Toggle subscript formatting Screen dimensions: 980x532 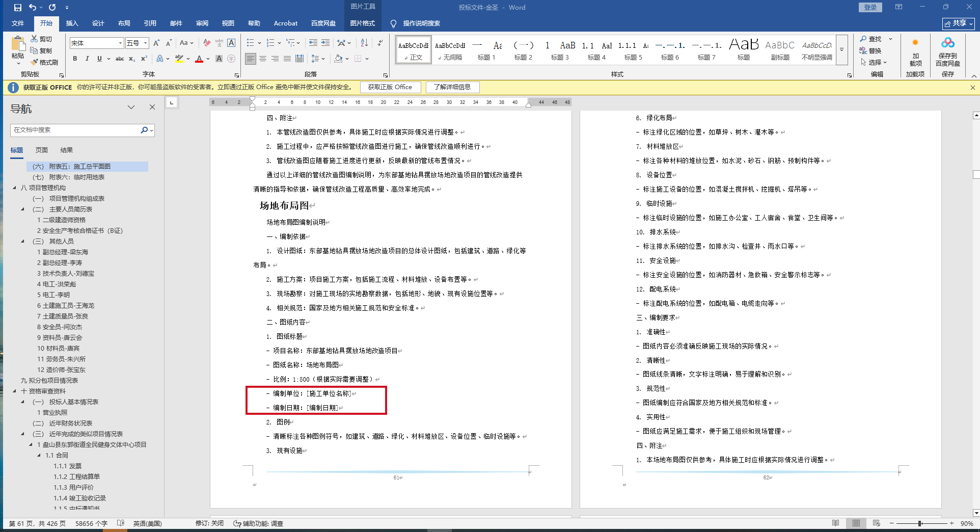coord(132,59)
